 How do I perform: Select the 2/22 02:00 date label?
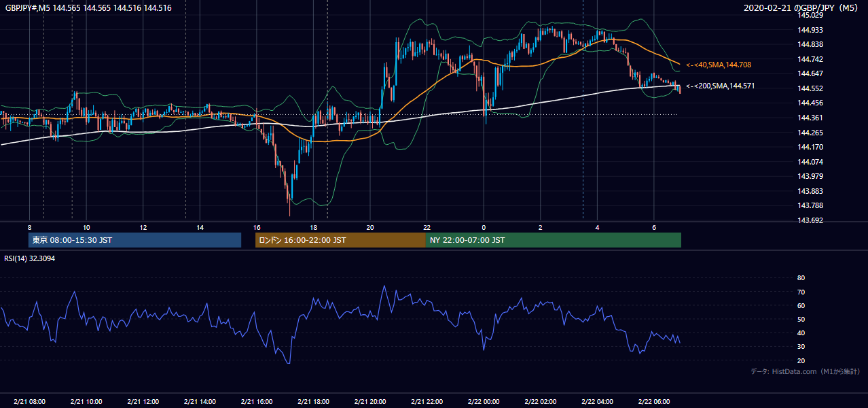click(541, 401)
